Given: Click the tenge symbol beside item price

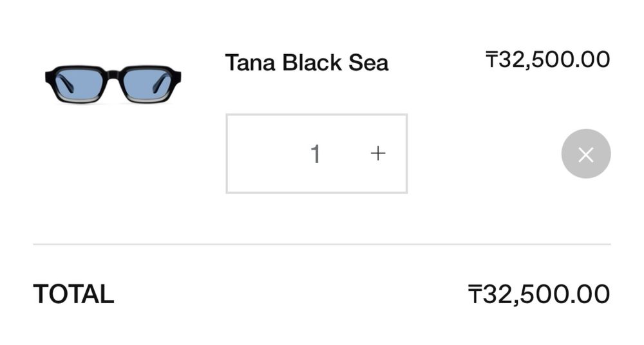Looking at the screenshot, I should 491,60.
